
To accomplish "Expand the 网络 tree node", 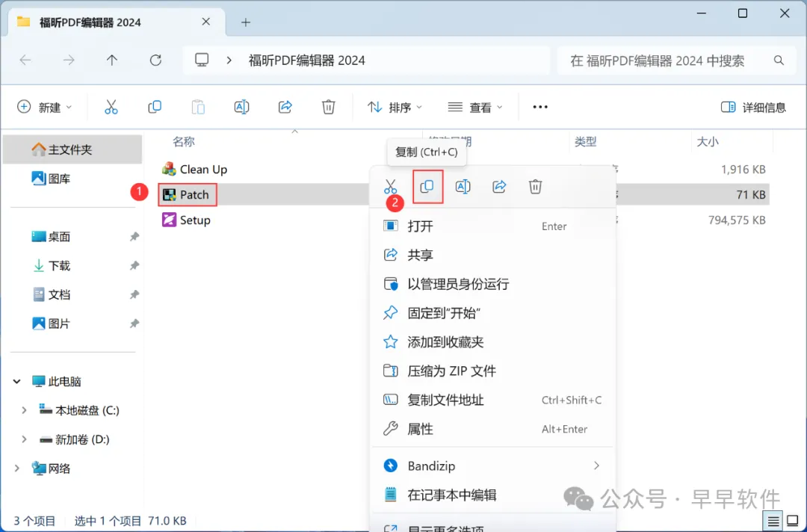I will 17,468.
